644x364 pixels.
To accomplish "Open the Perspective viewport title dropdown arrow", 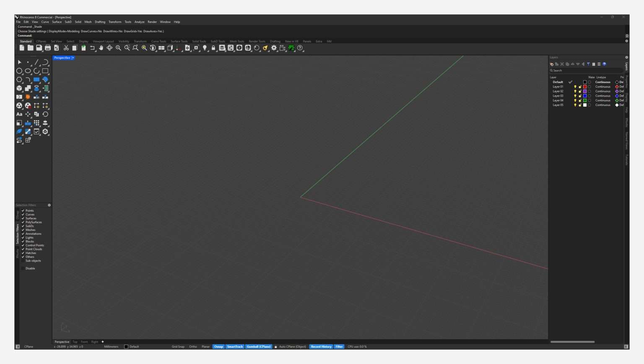I will coord(73,58).
